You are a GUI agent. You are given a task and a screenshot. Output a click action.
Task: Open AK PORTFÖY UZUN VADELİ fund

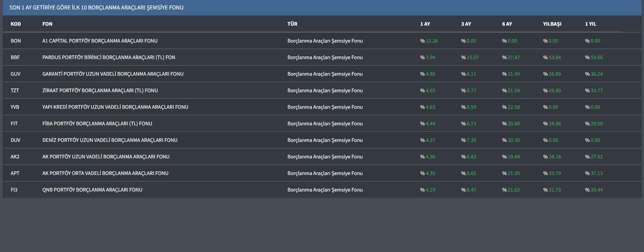click(106, 157)
